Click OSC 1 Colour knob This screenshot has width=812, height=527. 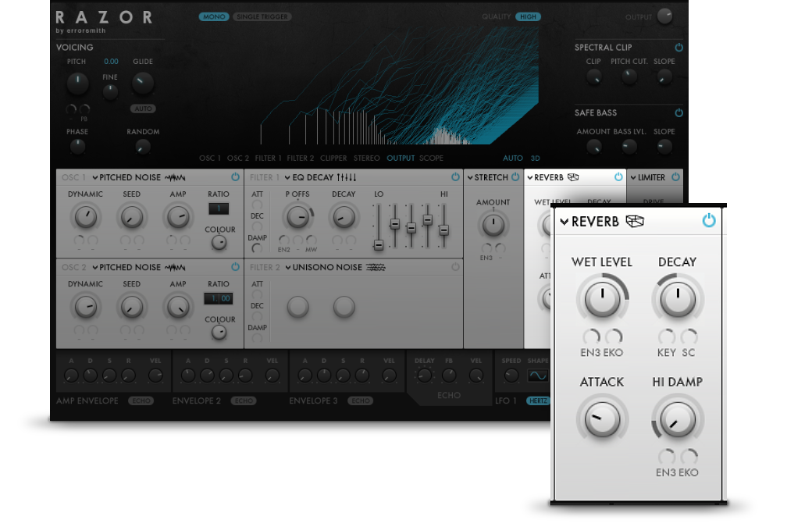219,242
